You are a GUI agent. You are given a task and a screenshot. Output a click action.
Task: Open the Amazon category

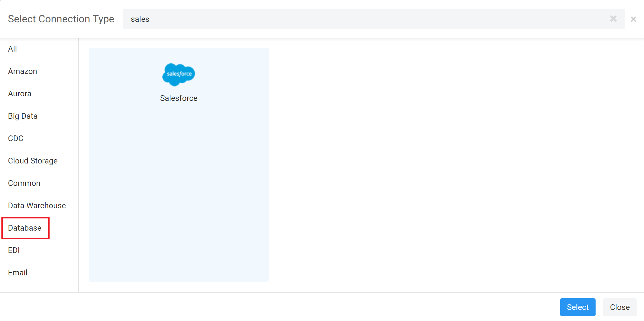point(23,71)
